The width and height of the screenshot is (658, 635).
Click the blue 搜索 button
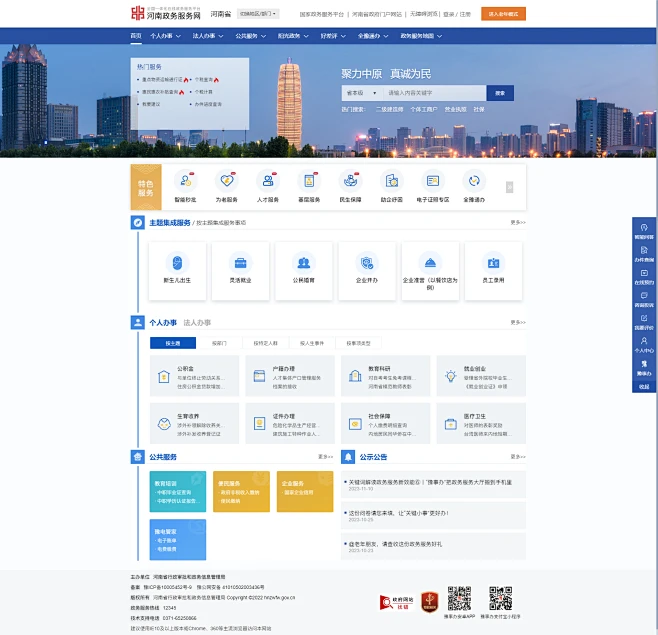tap(501, 93)
